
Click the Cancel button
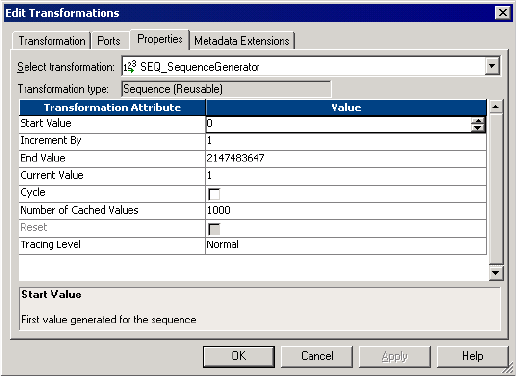tap(317, 356)
